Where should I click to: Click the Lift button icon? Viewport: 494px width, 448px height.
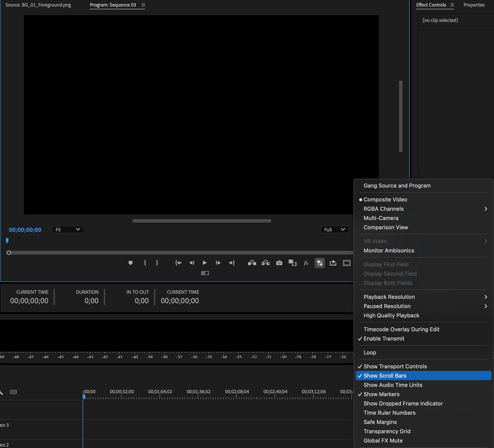coord(252,263)
